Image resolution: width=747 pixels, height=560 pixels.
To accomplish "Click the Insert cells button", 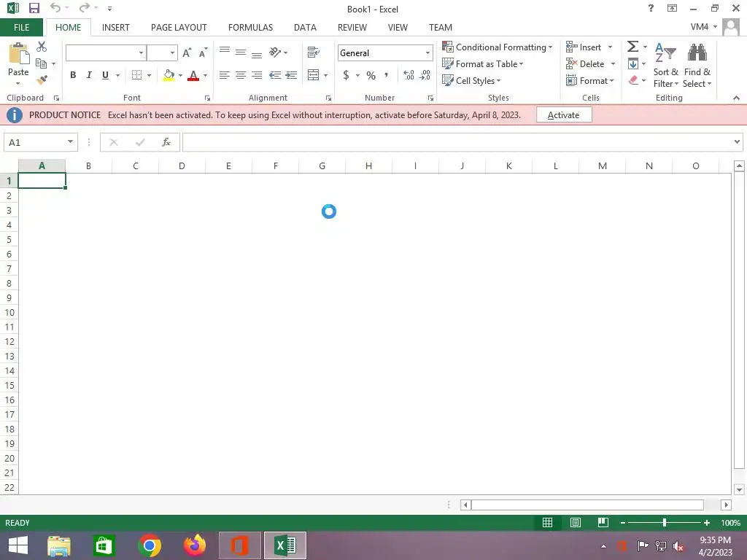I will tap(584, 47).
